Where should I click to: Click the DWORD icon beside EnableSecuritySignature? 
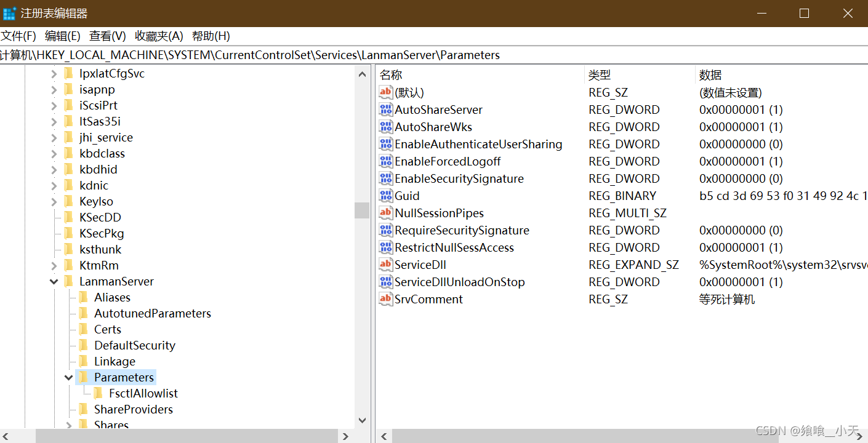coord(386,178)
